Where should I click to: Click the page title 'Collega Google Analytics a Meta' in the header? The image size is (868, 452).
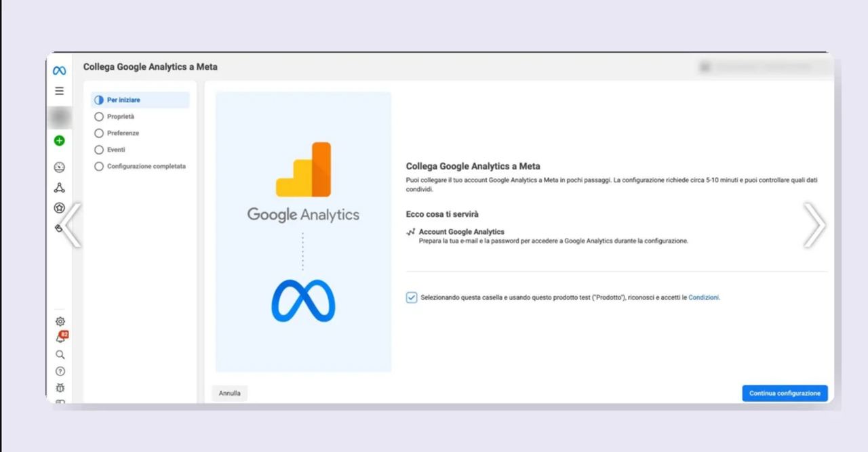[151, 67]
